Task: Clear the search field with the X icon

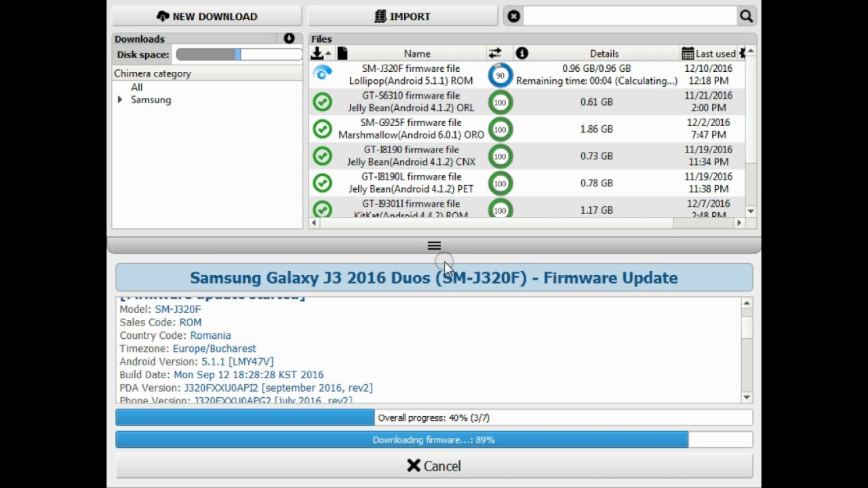Action: tap(514, 16)
